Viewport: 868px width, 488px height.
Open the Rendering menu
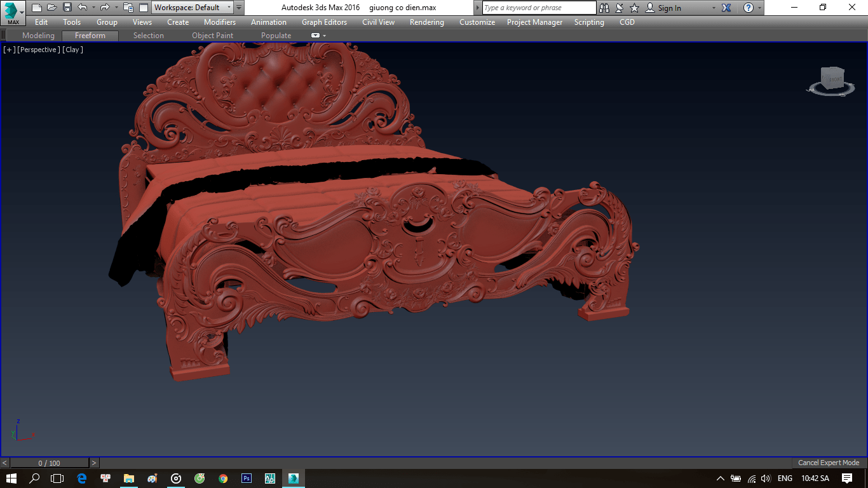click(426, 22)
